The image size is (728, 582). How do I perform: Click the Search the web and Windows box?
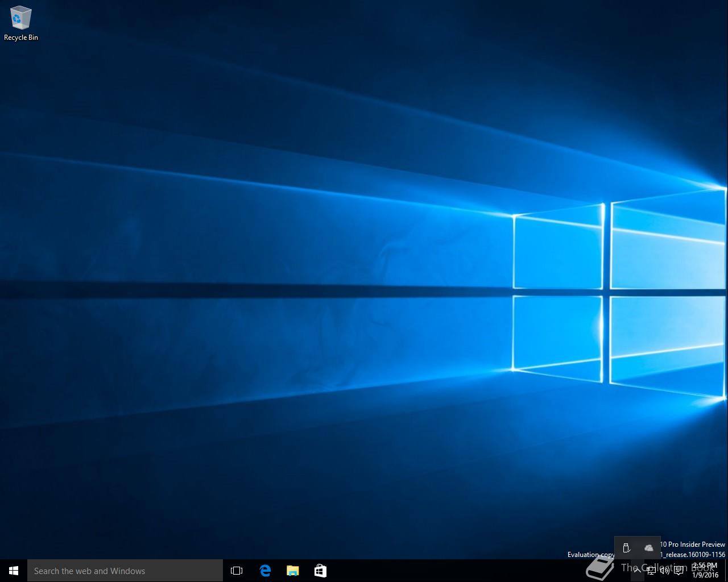tap(125, 571)
